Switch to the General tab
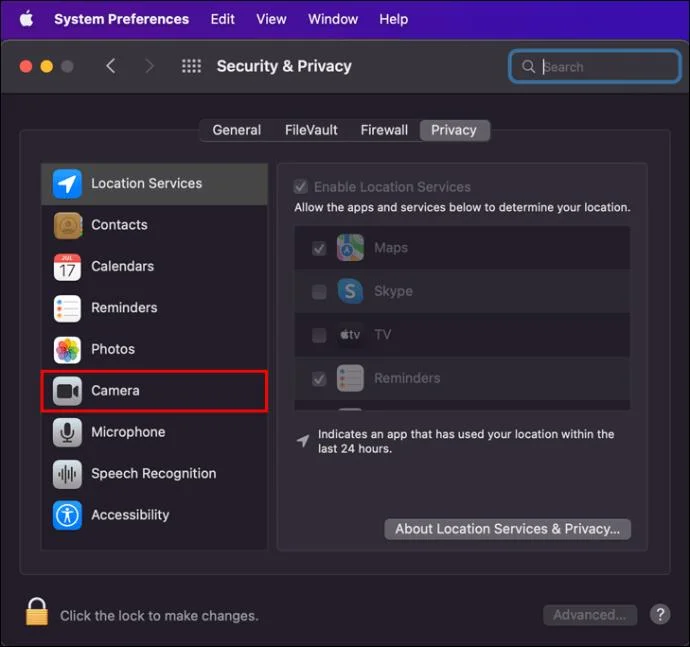Screen dimensions: 690x647 pos(237,130)
